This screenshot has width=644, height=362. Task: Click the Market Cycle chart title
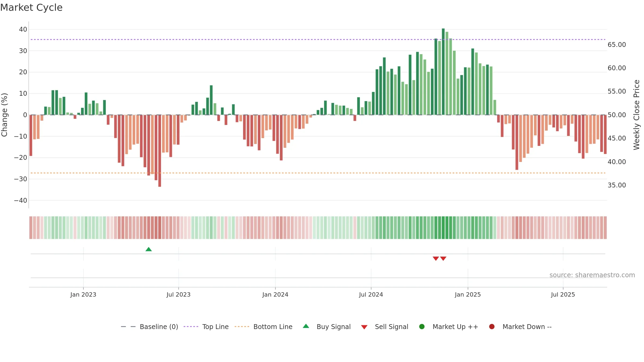click(x=31, y=8)
